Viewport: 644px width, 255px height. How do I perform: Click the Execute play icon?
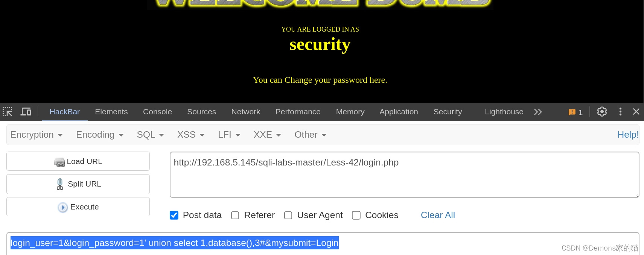pyautogui.click(x=63, y=207)
